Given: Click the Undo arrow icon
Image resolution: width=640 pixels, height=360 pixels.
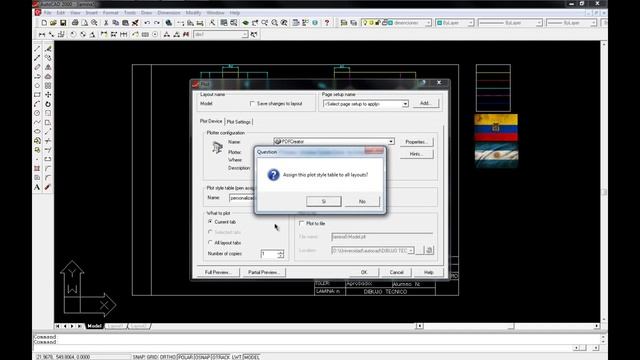Looking at the screenshot, I should tap(147, 23).
